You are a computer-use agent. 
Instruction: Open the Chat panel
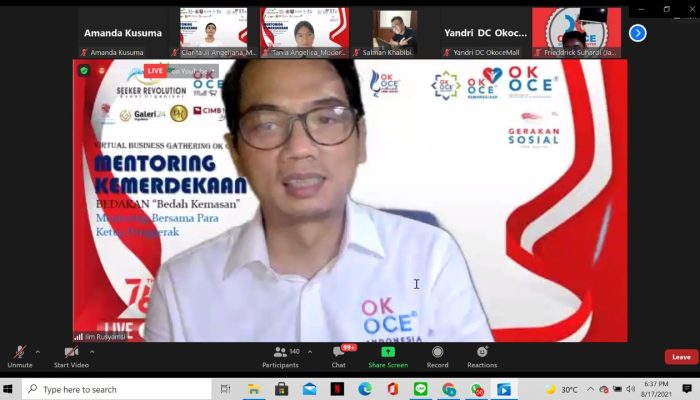pos(339,357)
